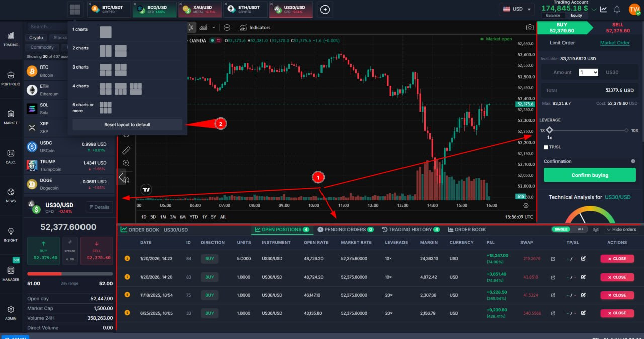This screenshot has width=644, height=339.
Task: Click the candlestick chart type icon
Action: [x=191, y=27]
